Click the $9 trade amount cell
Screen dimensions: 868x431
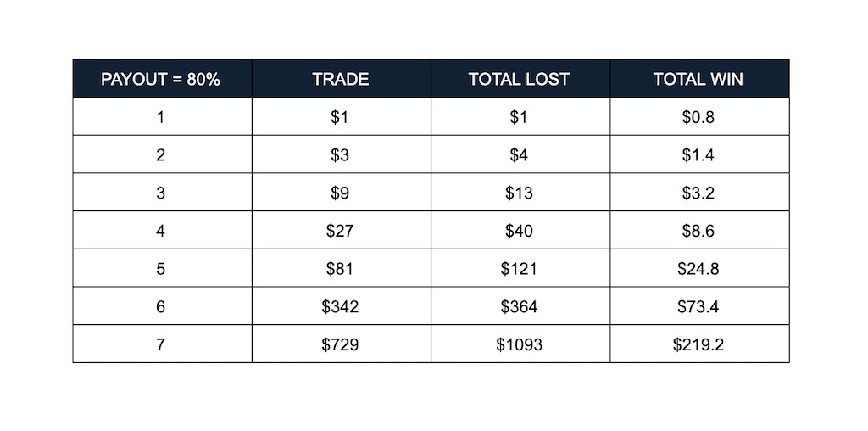coord(341,193)
